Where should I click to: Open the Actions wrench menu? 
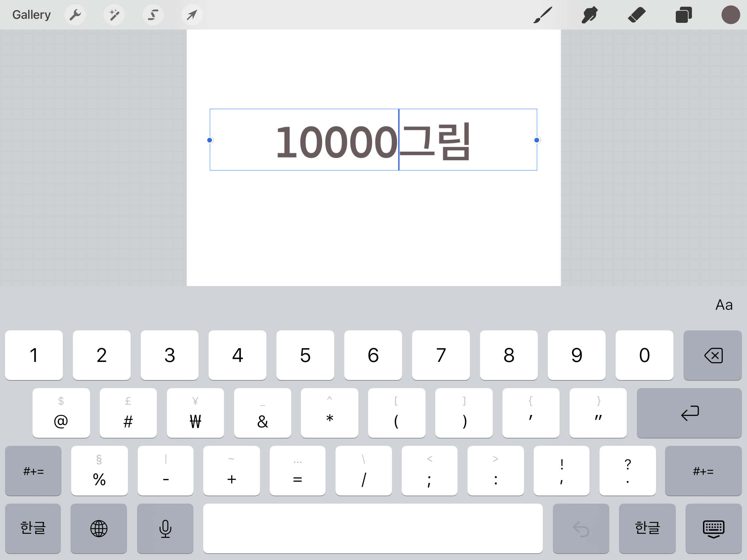(75, 15)
